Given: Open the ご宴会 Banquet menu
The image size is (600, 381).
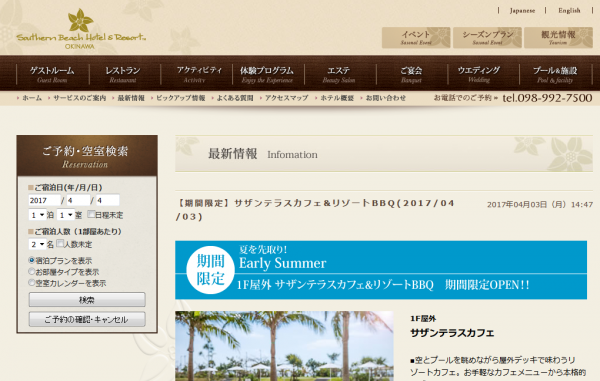Looking at the screenshot, I should [x=411, y=74].
